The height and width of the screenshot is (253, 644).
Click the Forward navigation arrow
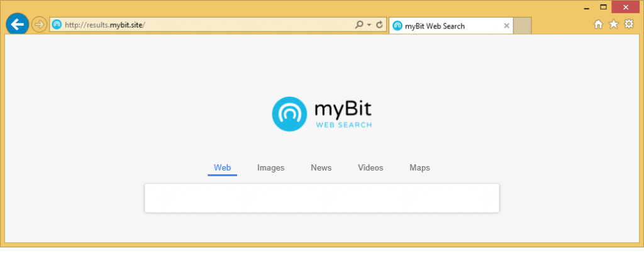(x=40, y=25)
